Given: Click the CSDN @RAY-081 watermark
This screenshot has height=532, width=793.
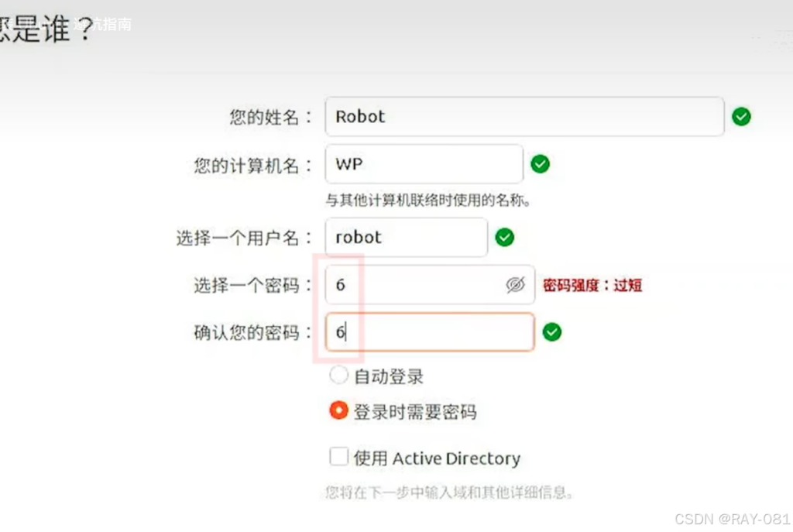Looking at the screenshot, I should tap(732, 519).
